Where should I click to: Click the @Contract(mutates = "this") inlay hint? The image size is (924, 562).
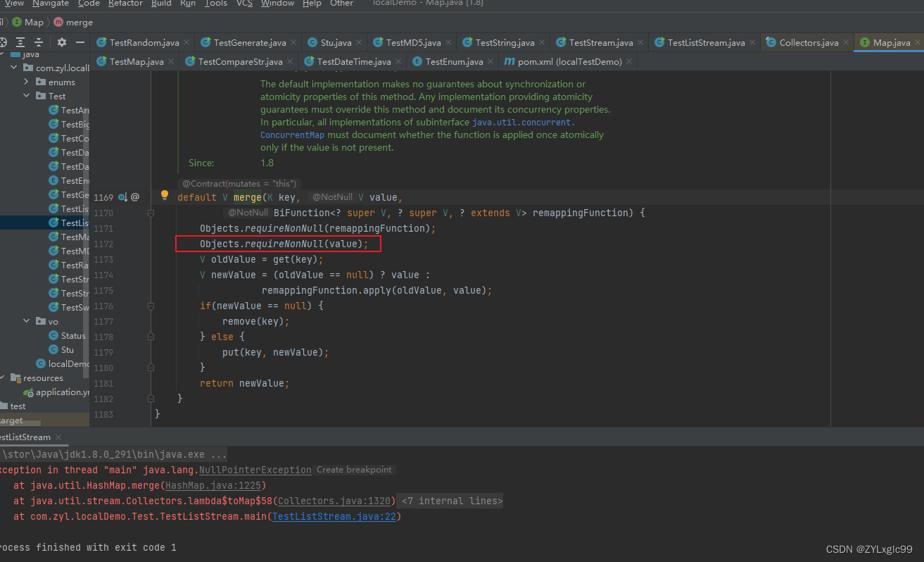pos(239,184)
